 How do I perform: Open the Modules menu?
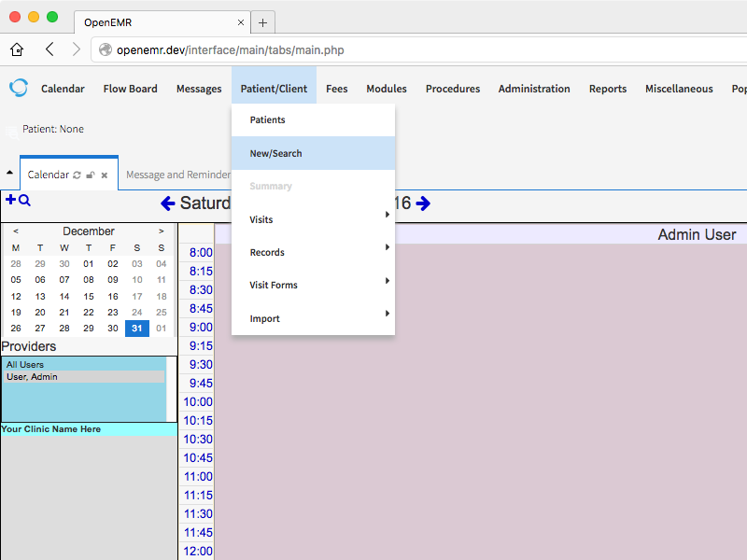387,89
